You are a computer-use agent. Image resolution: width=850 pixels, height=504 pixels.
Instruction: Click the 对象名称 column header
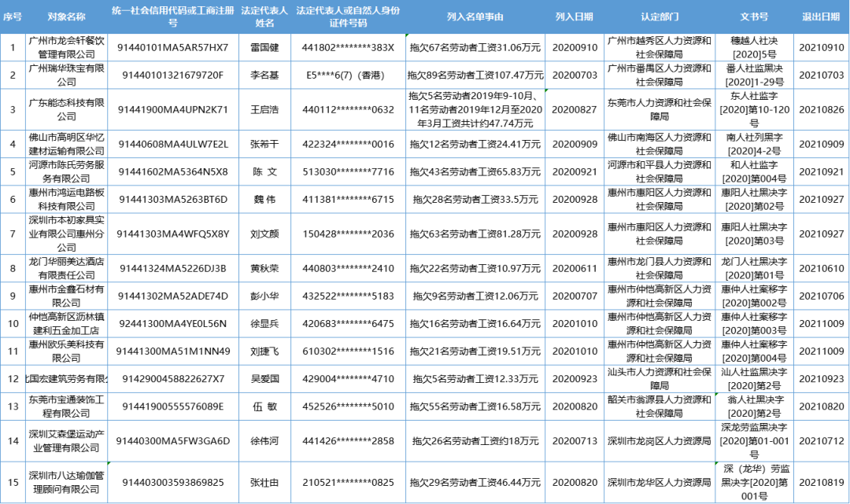pos(66,17)
